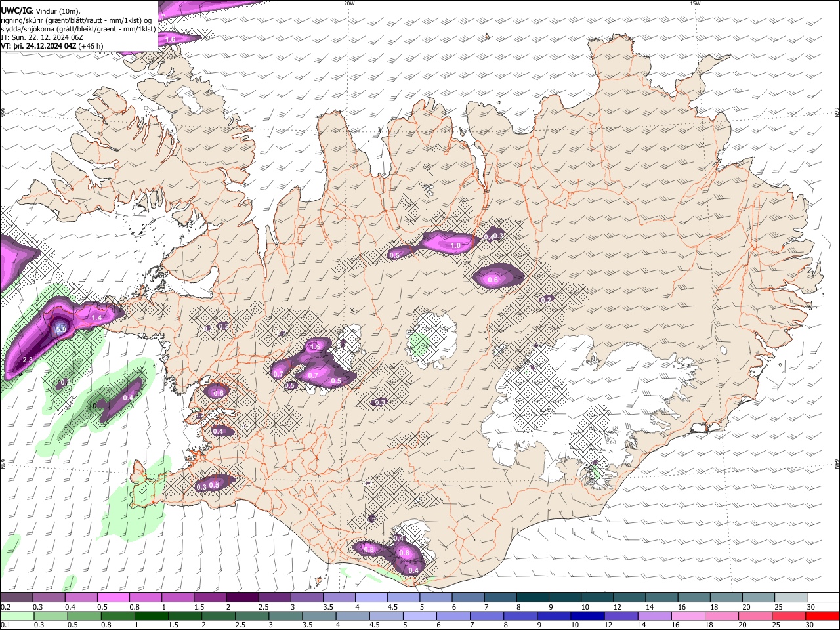
Task: Click the lower-row violet swatch between 12 and 14
Action: (x=621, y=616)
